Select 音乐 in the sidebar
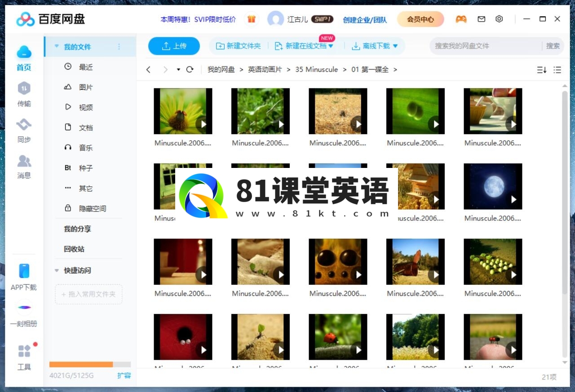575x392 pixels. click(86, 148)
